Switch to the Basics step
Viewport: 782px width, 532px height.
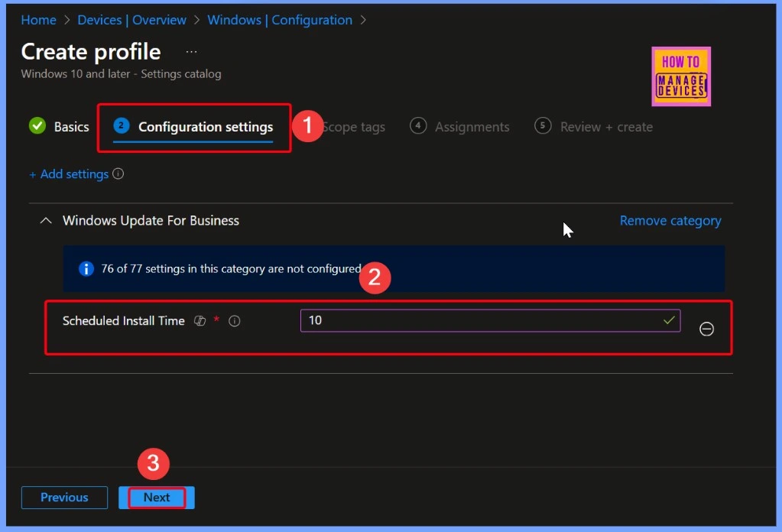pyautogui.click(x=59, y=127)
